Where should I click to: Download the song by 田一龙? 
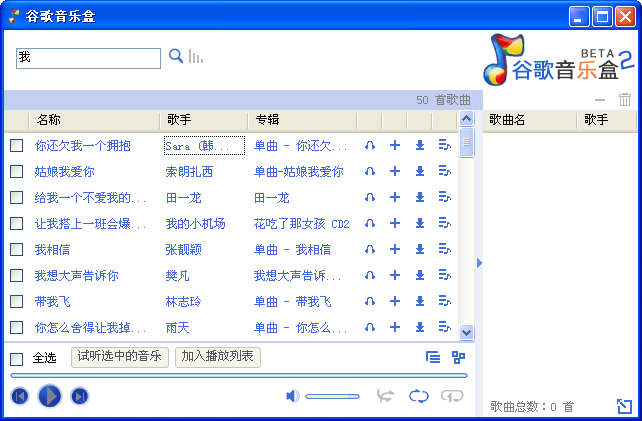pos(420,197)
